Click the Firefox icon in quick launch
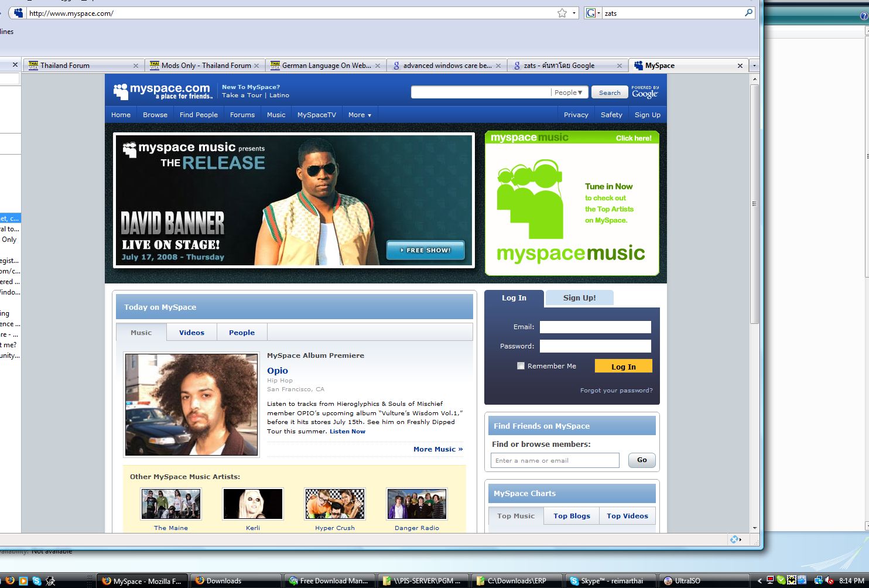This screenshot has height=588, width=869. (x=10, y=581)
